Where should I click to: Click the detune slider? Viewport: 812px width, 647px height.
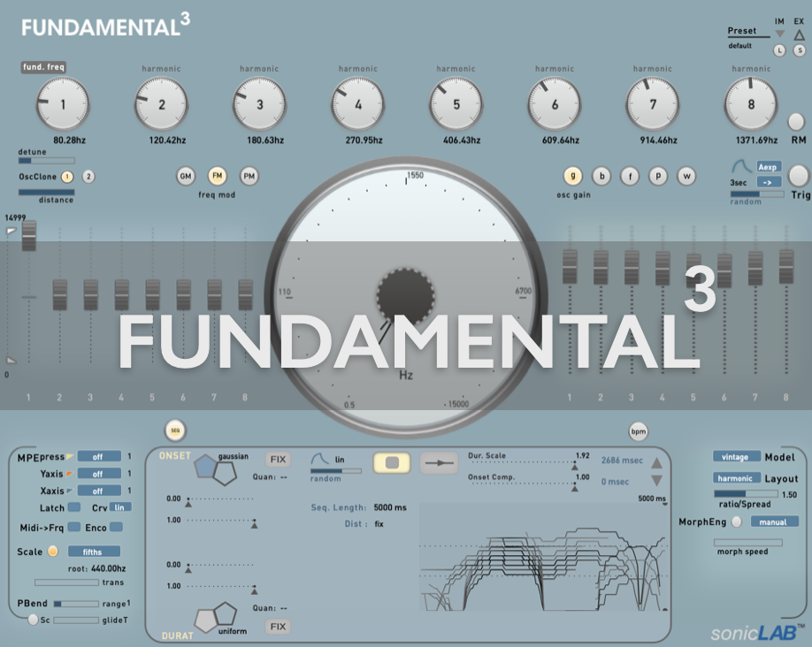[47, 161]
